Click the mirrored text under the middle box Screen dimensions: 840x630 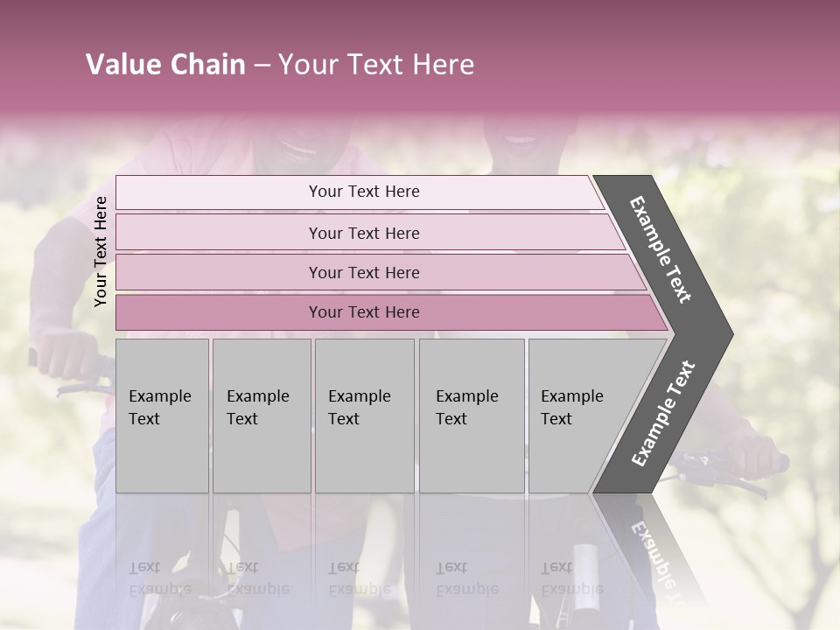point(360,579)
